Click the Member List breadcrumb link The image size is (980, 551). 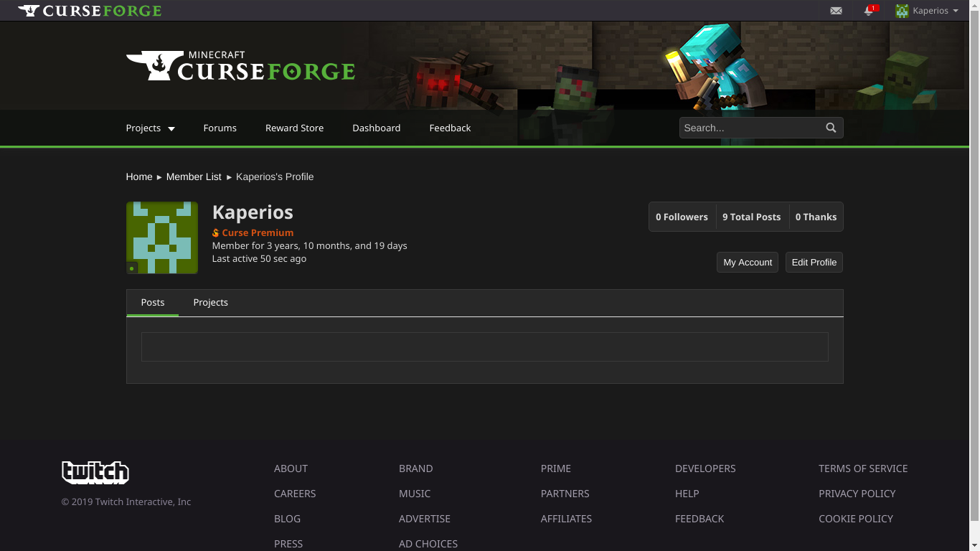(x=194, y=176)
